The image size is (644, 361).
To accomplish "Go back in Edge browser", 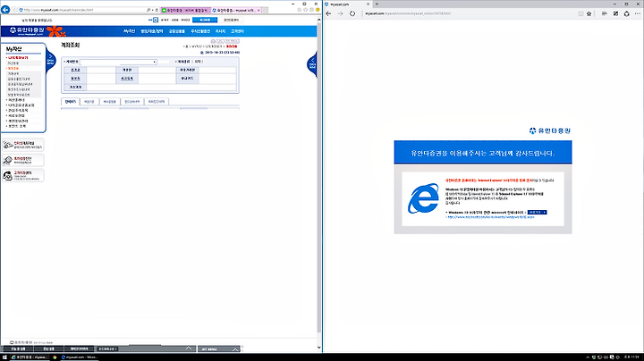I will (328, 13).
